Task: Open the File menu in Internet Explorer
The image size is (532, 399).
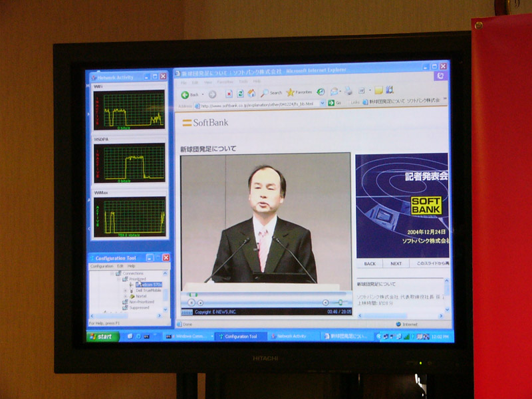Action: tap(184, 82)
